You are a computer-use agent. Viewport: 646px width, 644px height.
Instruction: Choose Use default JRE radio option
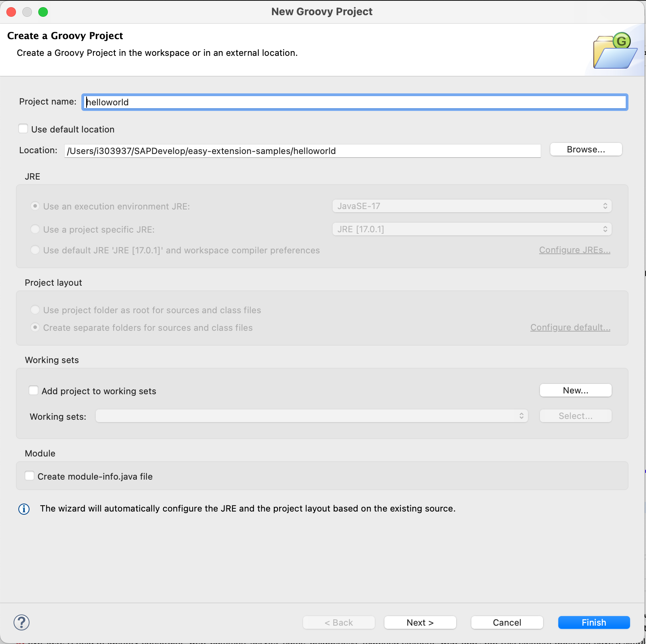[35, 250]
